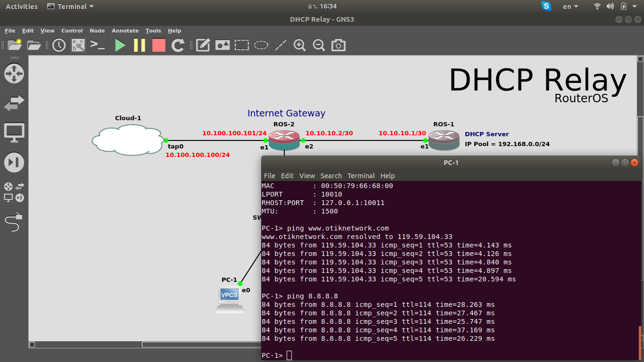Browse routers in device dock
This screenshot has width=644, height=362.
(14, 74)
